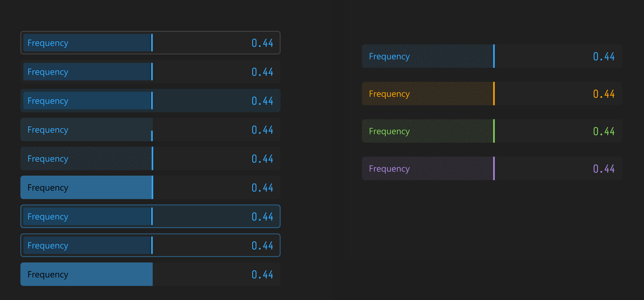Click the green Frequency label text
The height and width of the screenshot is (300, 644).
[x=389, y=131]
